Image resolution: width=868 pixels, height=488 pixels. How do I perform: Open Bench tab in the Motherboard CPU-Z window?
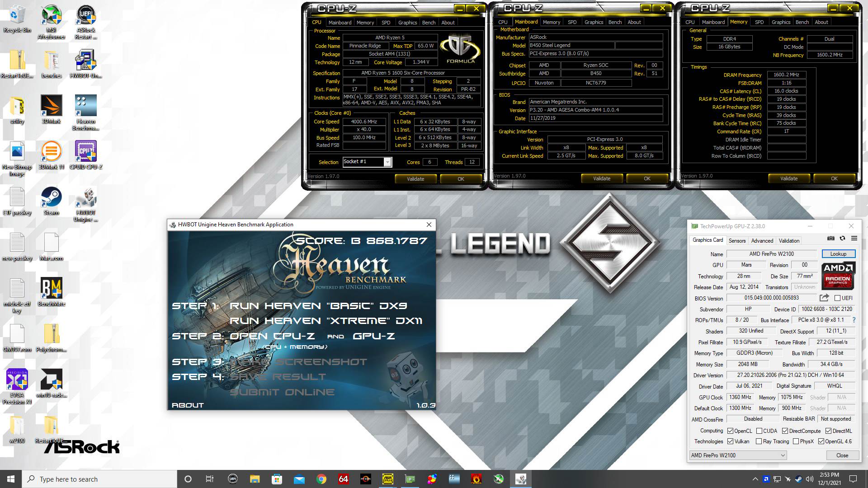coord(615,22)
